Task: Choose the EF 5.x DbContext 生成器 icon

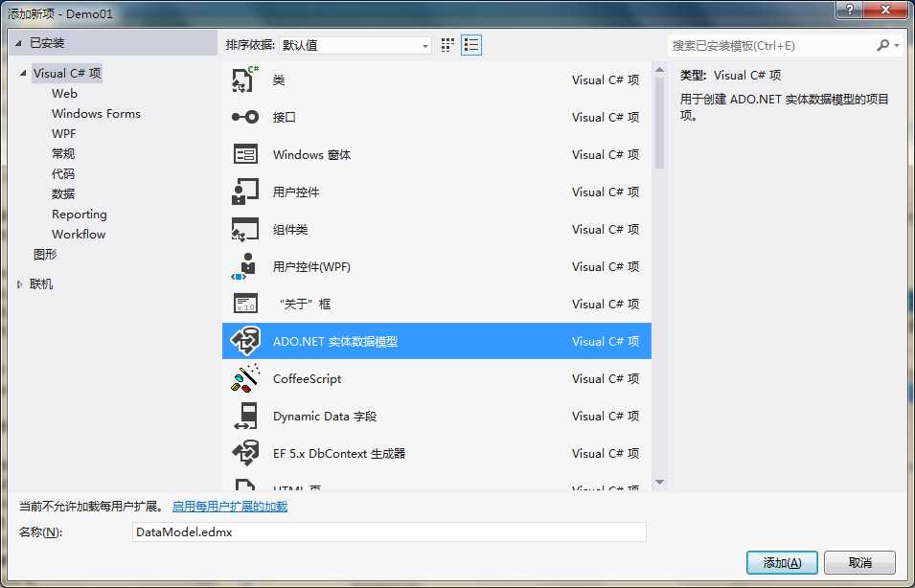Action: coord(245,453)
